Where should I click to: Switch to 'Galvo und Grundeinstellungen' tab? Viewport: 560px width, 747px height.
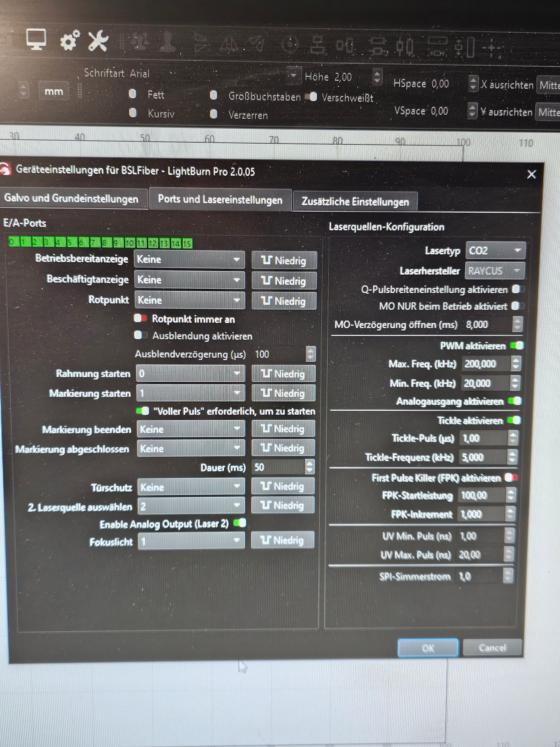(71, 199)
